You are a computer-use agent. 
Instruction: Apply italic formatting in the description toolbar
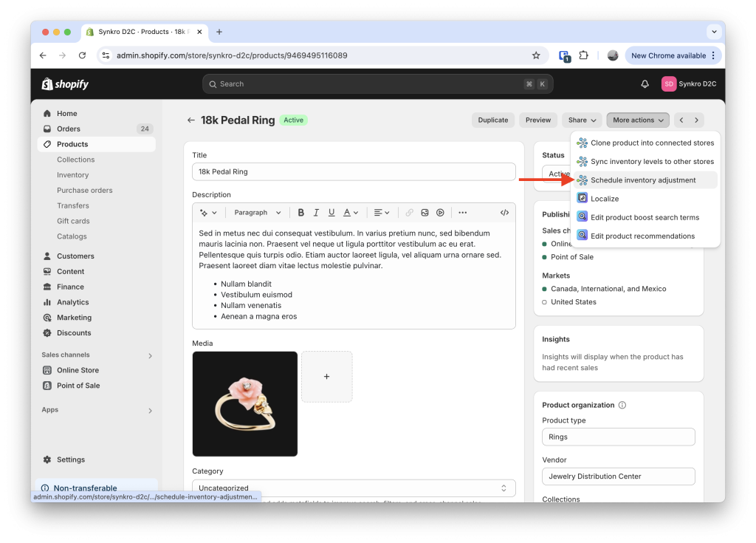(315, 212)
